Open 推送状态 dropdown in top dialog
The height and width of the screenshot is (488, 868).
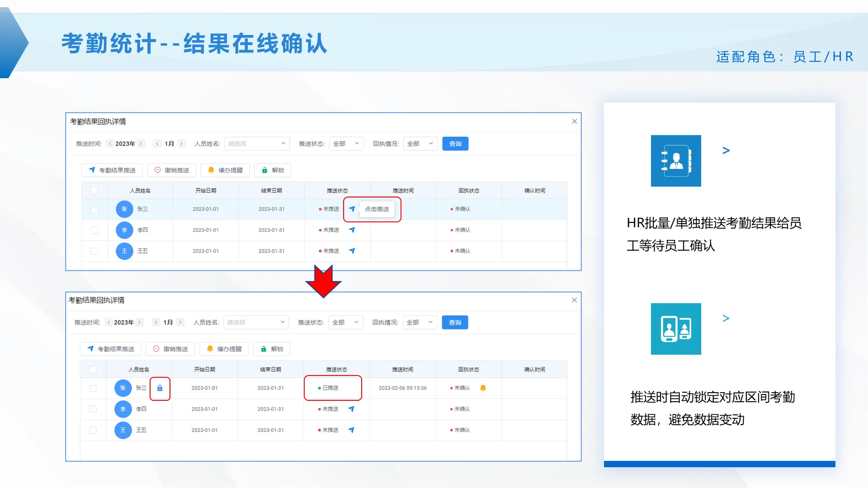coord(346,144)
